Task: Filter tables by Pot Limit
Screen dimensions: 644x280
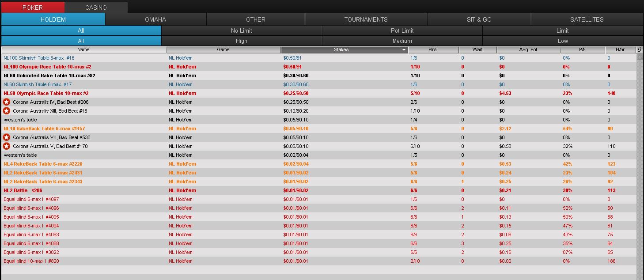Action: tap(402, 30)
